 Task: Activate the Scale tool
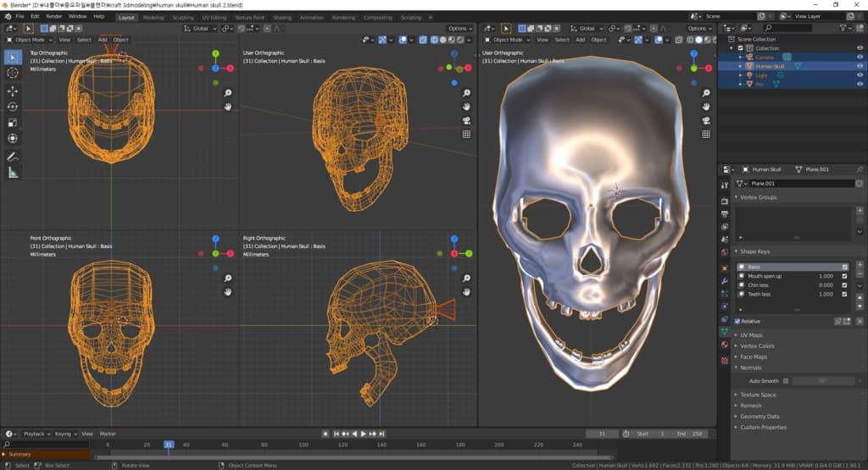13,123
